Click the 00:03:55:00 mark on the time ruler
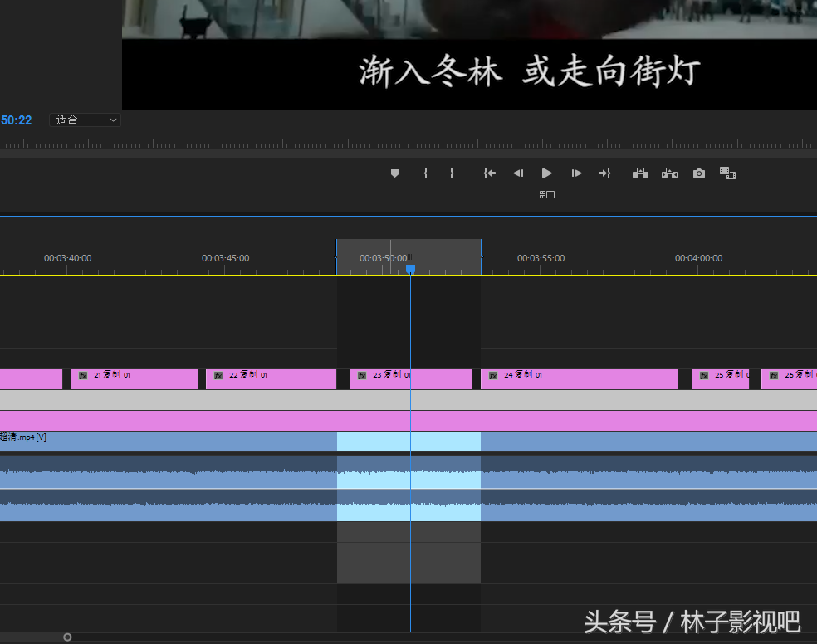The width and height of the screenshot is (817, 644). pyautogui.click(x=541, y=259)
